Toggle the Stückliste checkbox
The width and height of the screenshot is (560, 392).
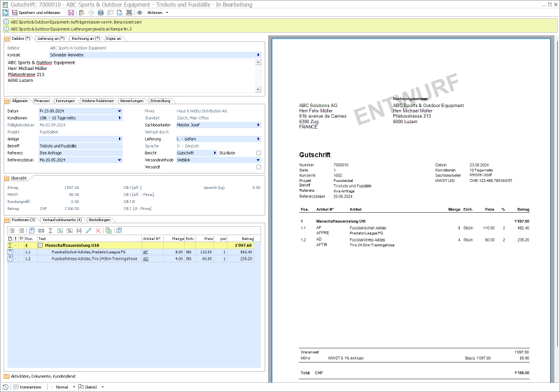pyautogui.click(x=258, y=153)
